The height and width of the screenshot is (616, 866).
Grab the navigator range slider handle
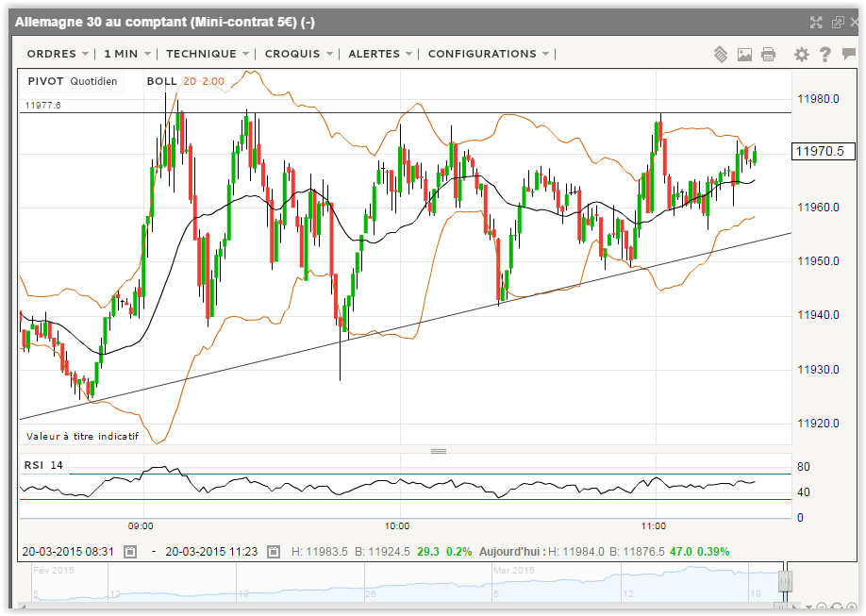coord(786,581)
